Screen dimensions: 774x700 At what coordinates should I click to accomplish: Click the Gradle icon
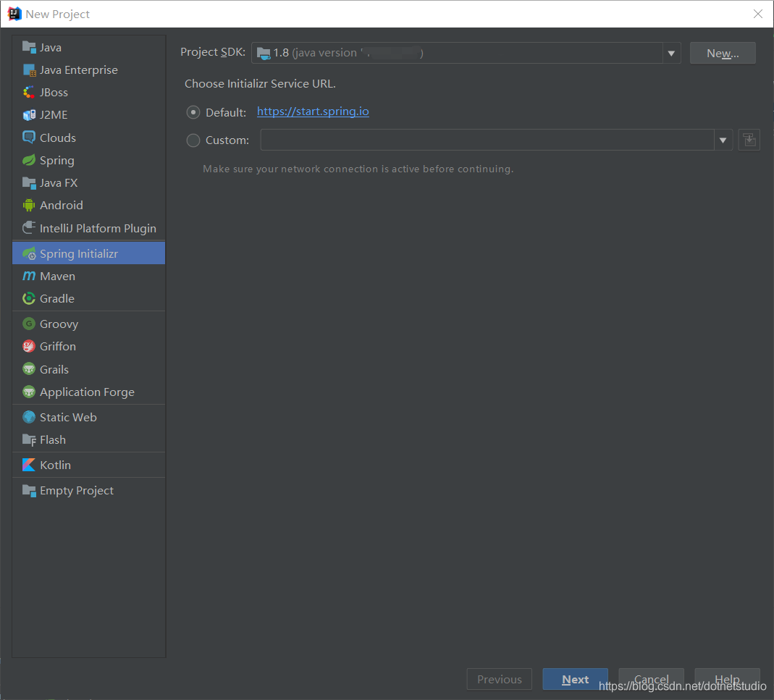click(29, 298)
